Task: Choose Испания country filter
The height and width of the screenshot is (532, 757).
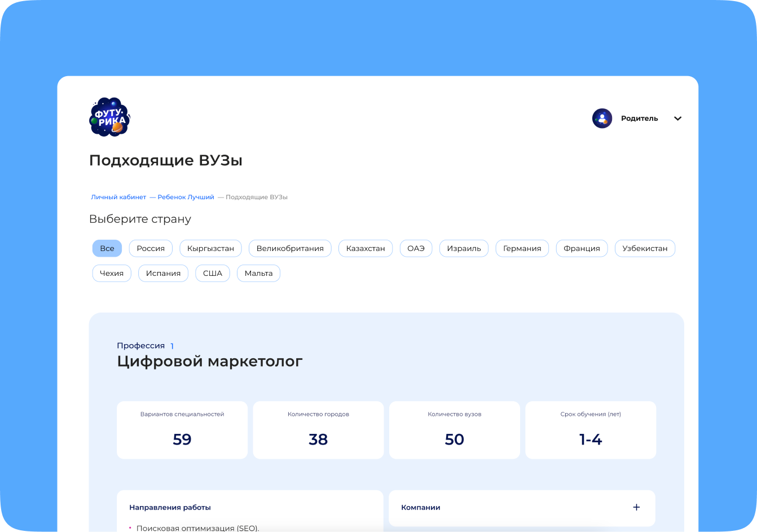Action: 163,273
